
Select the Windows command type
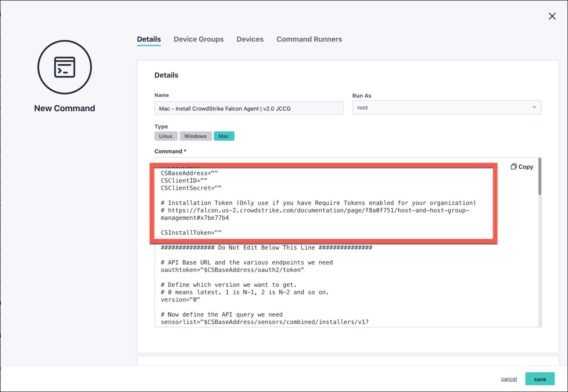tap(196, 136)
